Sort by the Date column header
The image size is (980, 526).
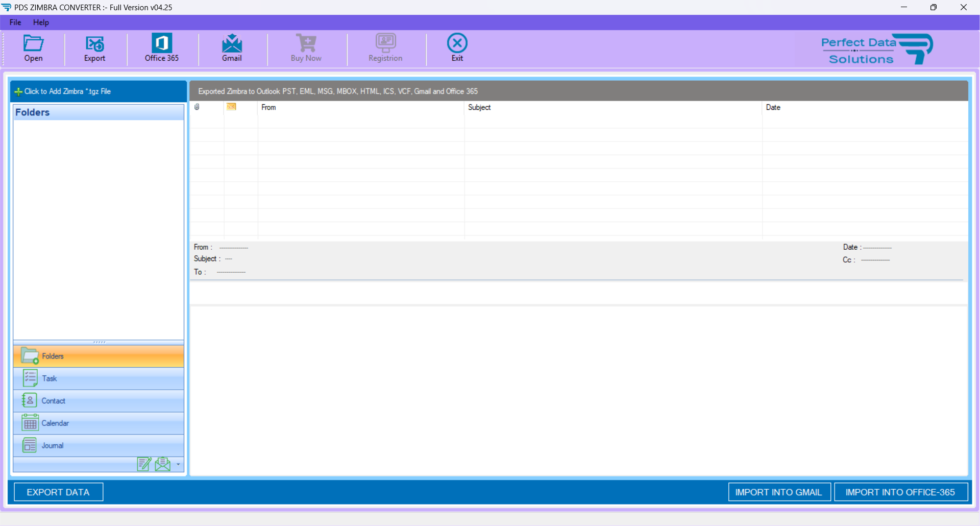865,107
